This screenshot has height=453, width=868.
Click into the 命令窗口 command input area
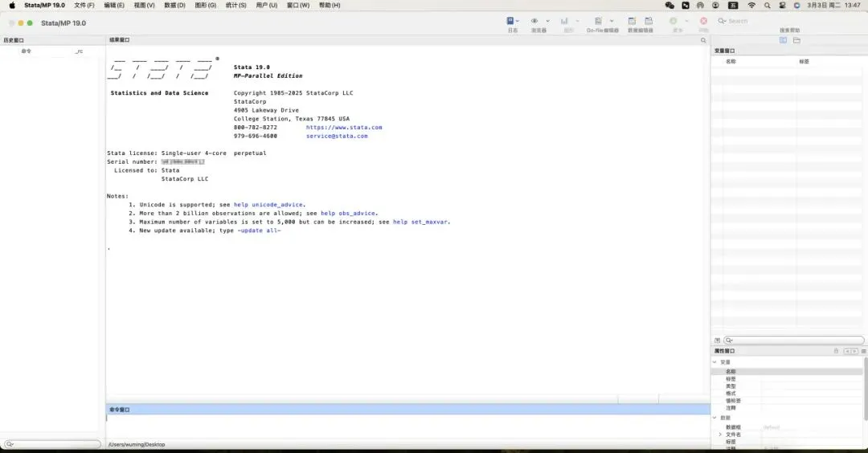click(x=408, y=426)
